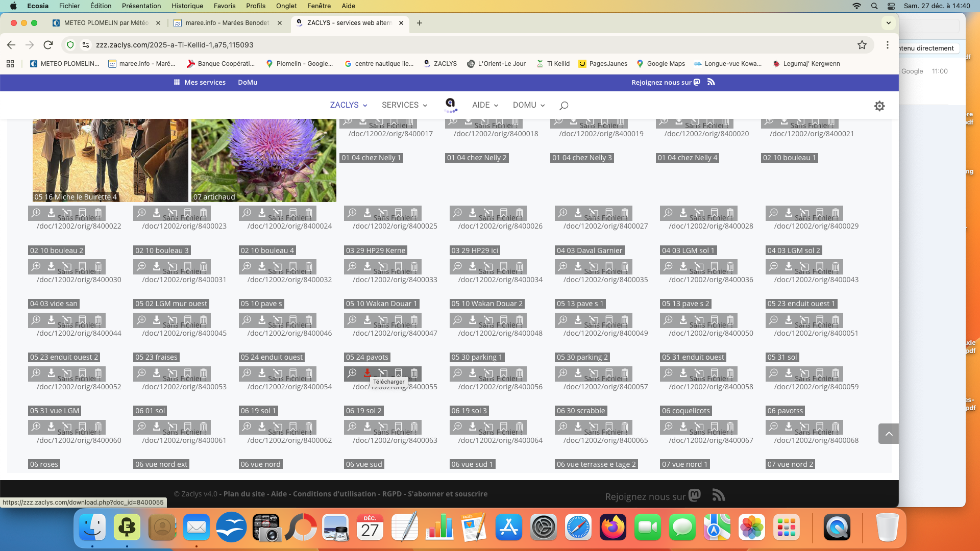Open macOS Control Center toggles
980x551 pixels.
pyautogui.click(x=891, y=6)
